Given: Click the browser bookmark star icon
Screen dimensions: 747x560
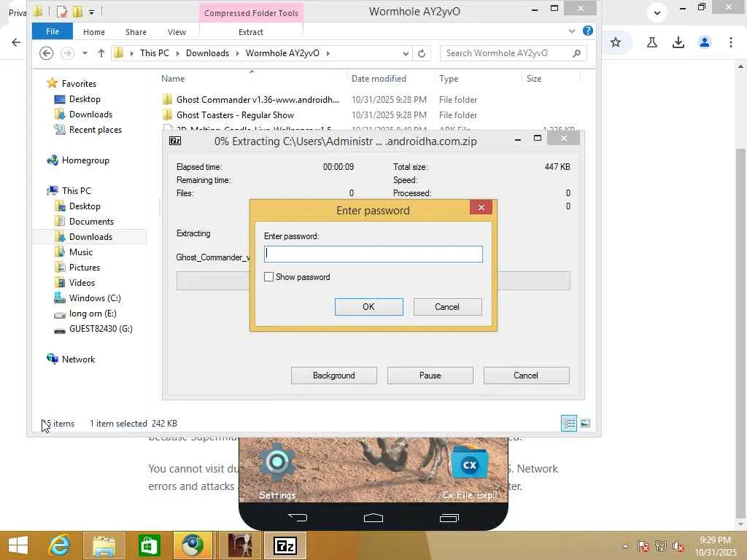Looking at the screenshot, I should pos(616,42).
